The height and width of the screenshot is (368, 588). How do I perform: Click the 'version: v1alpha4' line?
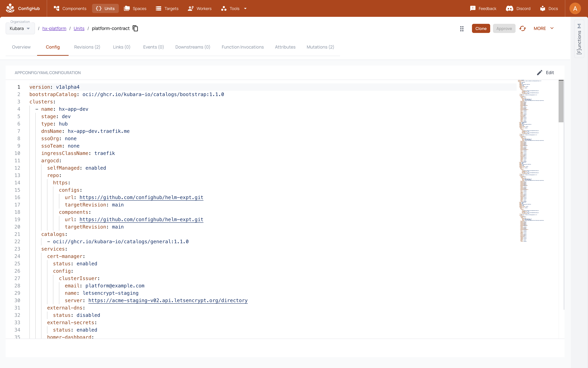(x=54, y=87)
